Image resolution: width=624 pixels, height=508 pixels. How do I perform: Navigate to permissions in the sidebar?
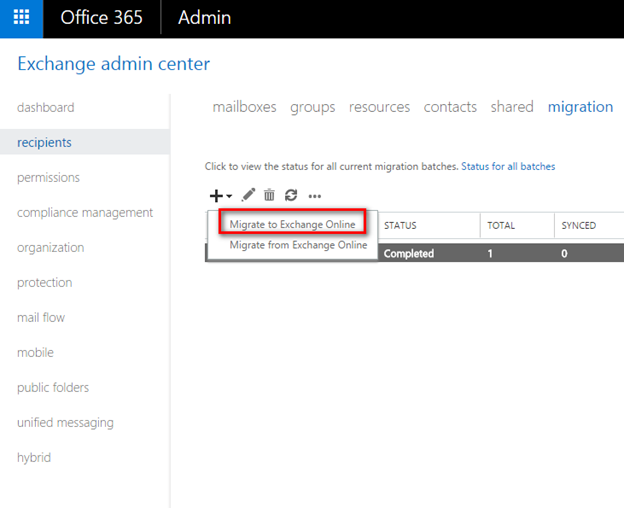click(x=48, y=177)
